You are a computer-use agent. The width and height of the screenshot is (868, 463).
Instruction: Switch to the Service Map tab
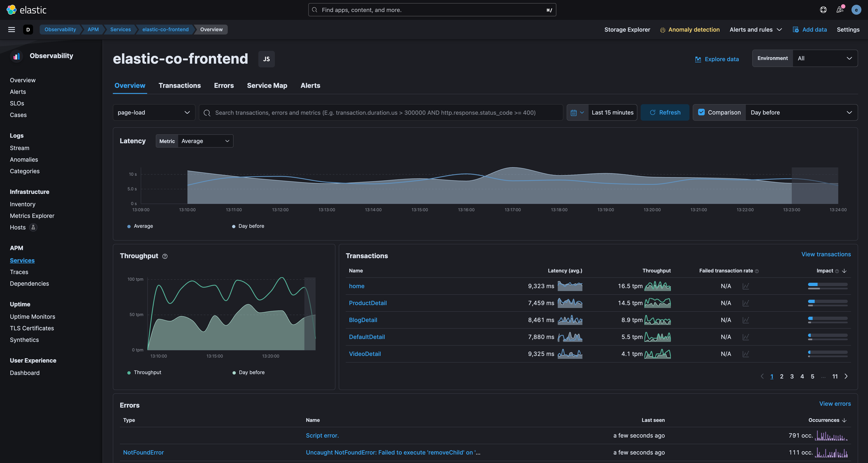(x=267, y=85)
